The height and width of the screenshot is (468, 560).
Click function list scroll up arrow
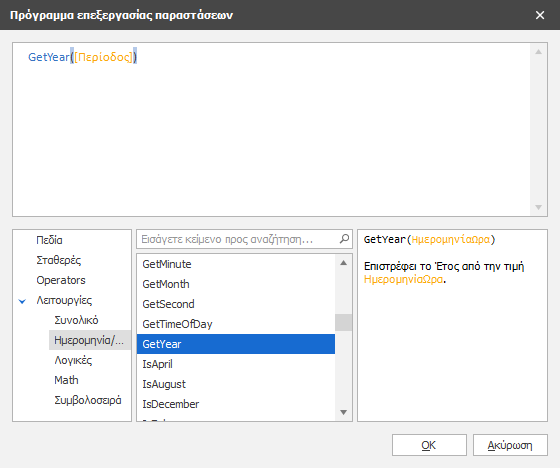344,263
